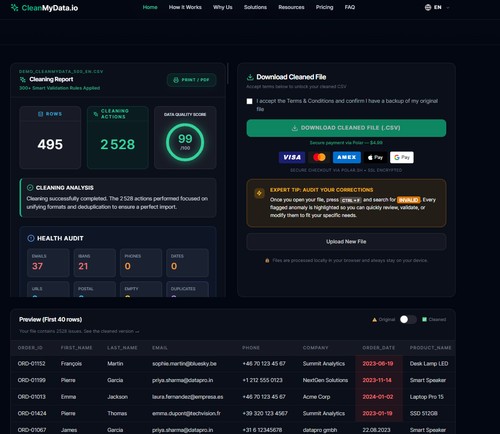Click the FIRST_NAME column header
Screen dimensions: 500x434
tap(77, 348)
